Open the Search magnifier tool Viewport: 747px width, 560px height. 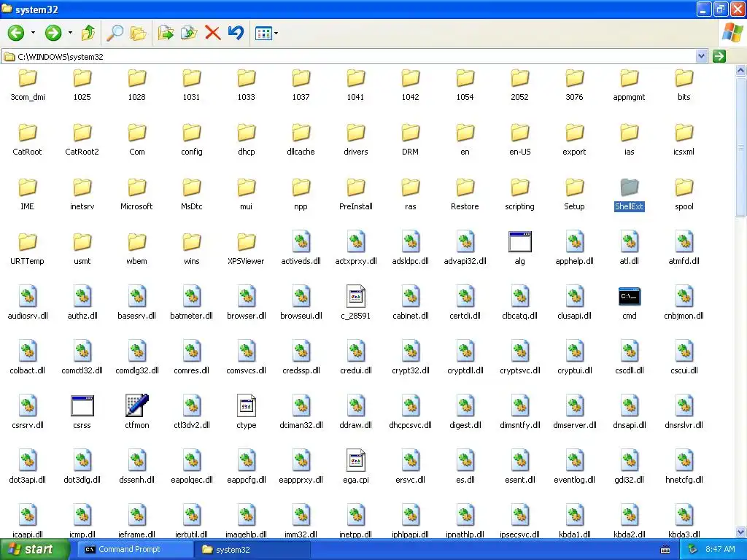tap(115, 33)
